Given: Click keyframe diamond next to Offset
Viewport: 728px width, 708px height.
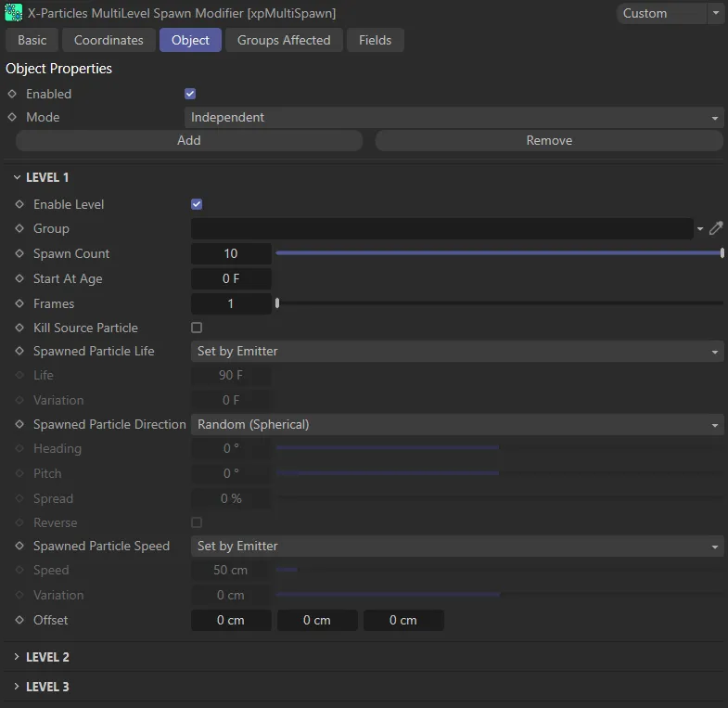Looking at the screenshot, I should [x=19, y=620].
